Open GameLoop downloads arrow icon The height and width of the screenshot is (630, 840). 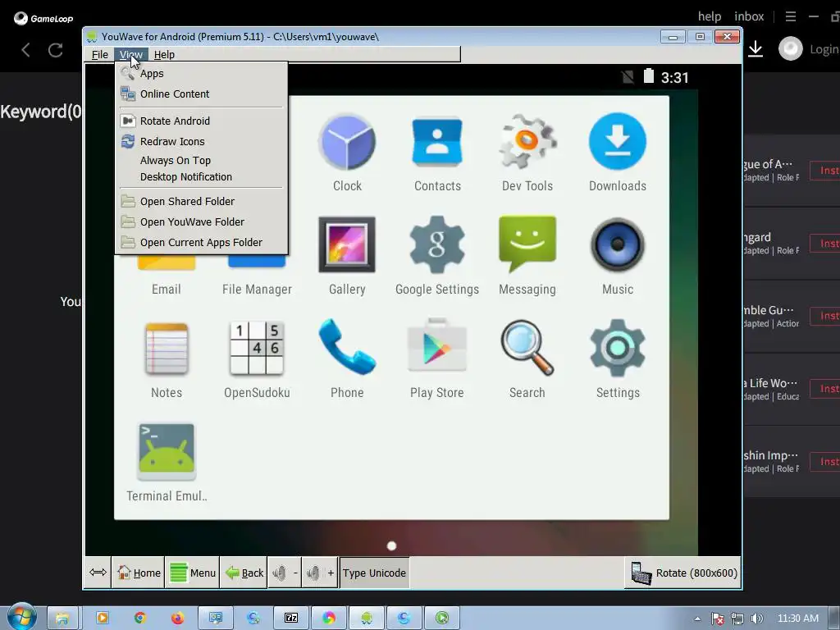[756, 48]
